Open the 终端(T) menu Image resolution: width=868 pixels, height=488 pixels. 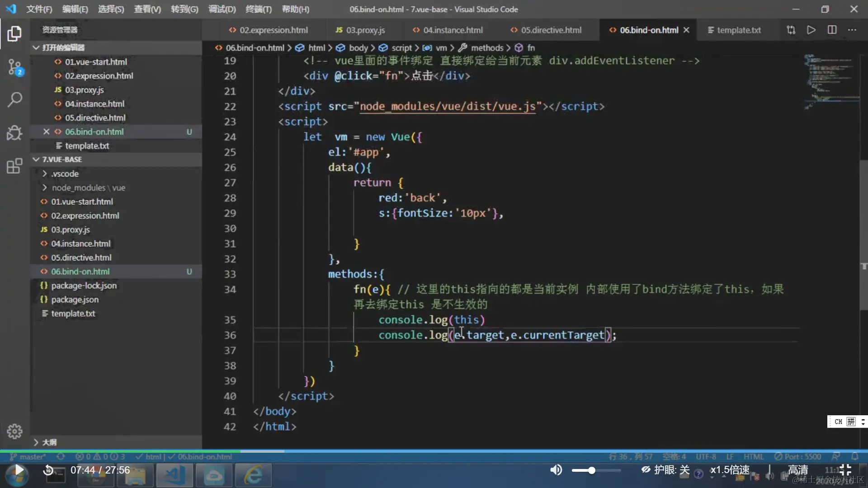(x=258, y=9)
